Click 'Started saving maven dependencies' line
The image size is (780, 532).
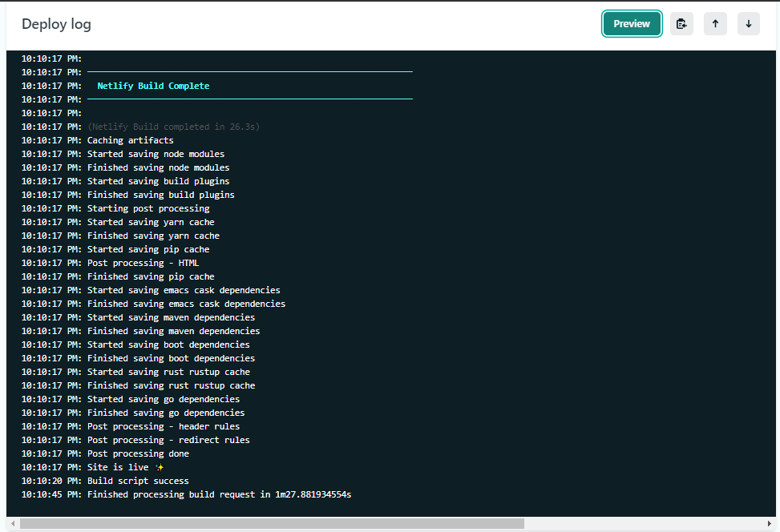point(171,317)
